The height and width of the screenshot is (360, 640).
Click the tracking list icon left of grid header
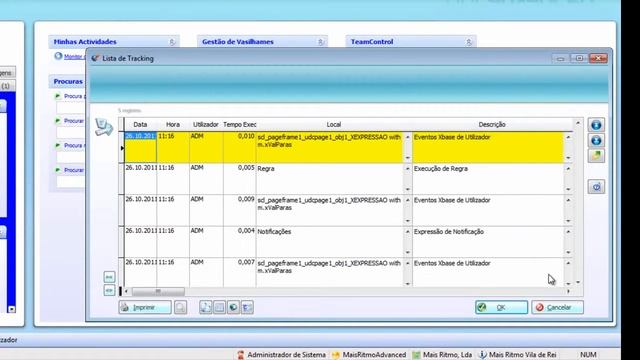(x=104, y=127)
